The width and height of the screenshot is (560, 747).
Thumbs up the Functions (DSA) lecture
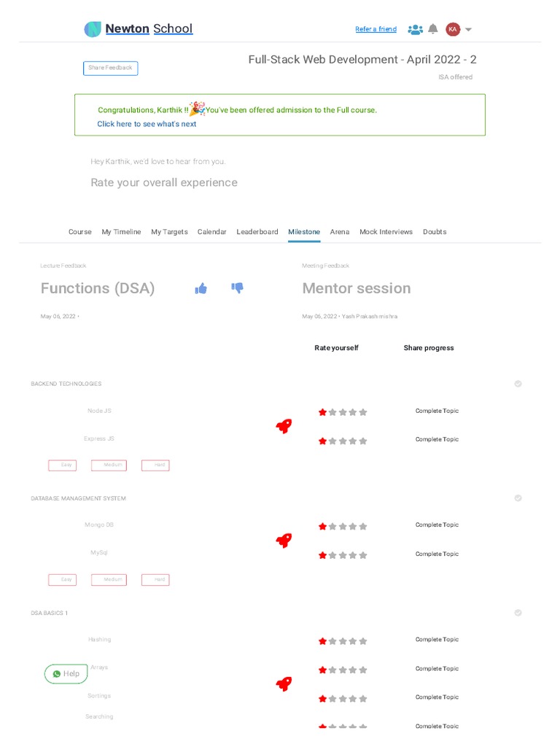[x=201, y=289]
